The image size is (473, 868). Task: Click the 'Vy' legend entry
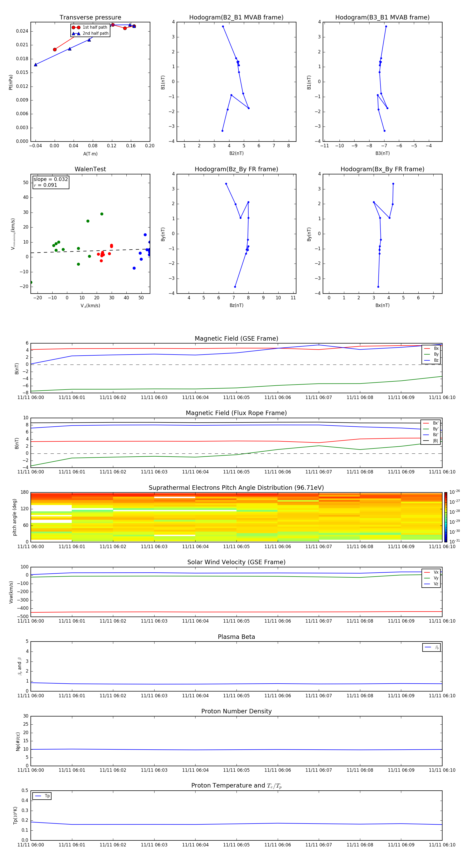tap(431, 578)
